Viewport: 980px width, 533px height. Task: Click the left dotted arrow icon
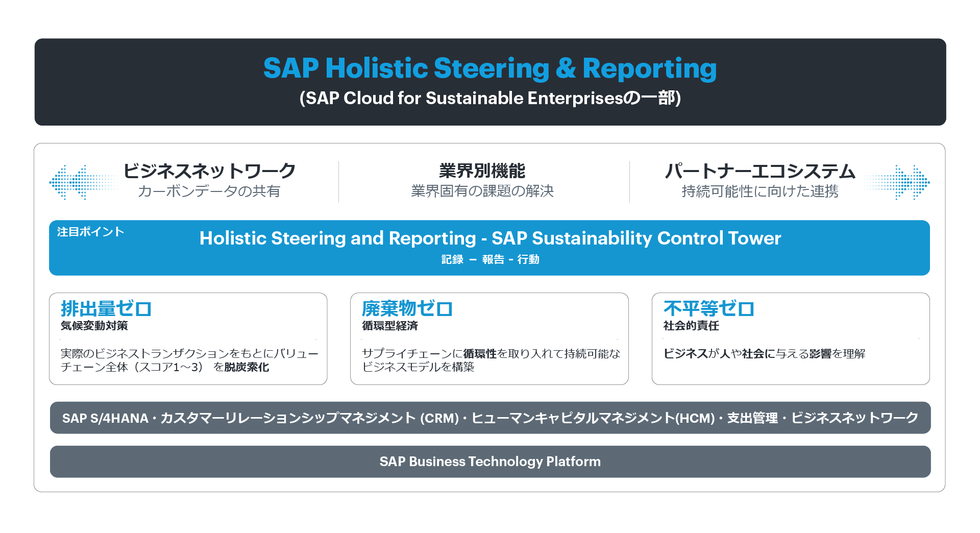click(x=83, y=182)
